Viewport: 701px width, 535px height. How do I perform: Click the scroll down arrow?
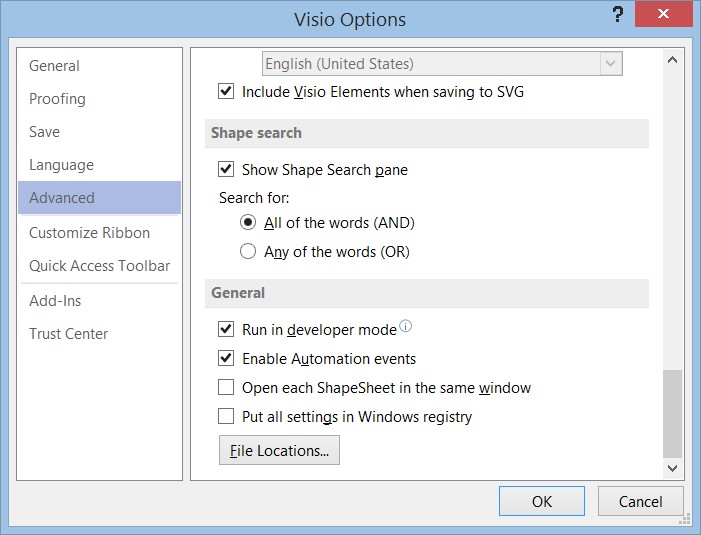[672, 468]
